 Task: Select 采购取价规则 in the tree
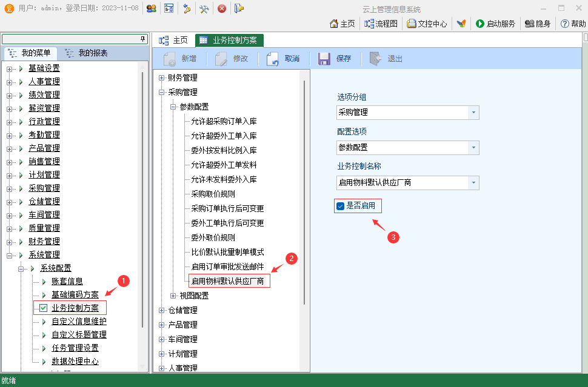point(213,194)
